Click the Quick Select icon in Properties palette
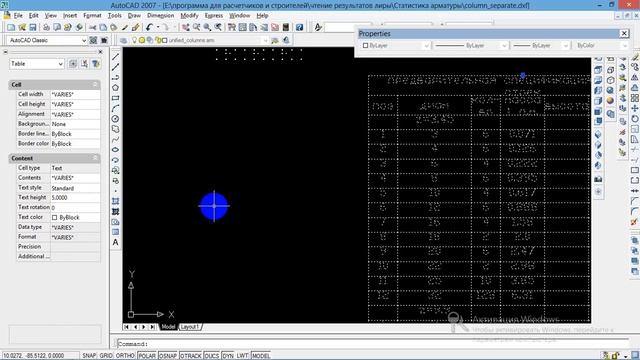This screenshot has height=360, width=640. coord(96,64)
